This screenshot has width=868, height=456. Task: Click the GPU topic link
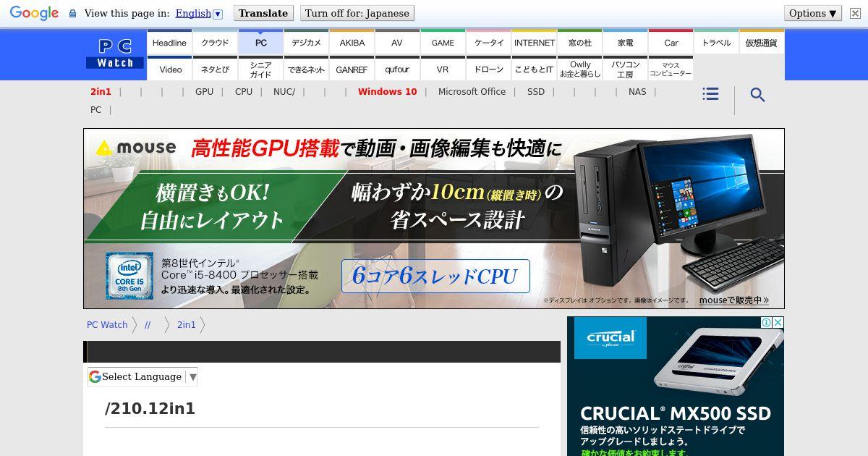[x=204, y=92]
